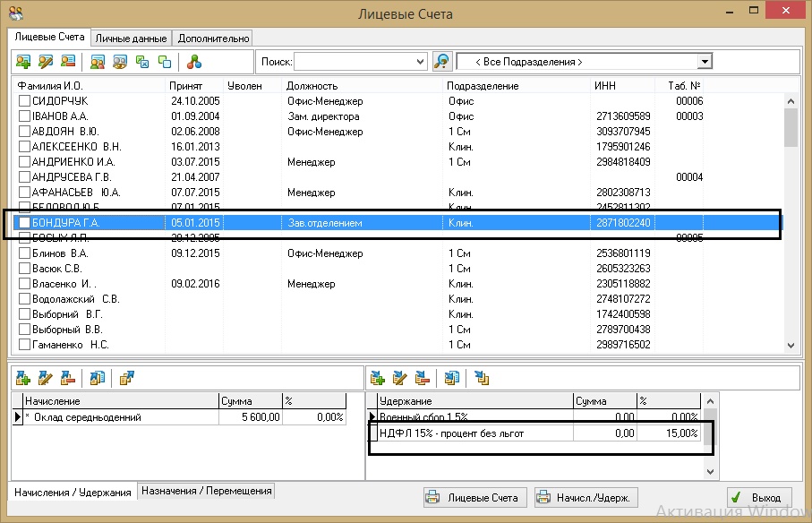
Task: Toggle the checkbox for Блинов В.А.
Action: point(25,253)
